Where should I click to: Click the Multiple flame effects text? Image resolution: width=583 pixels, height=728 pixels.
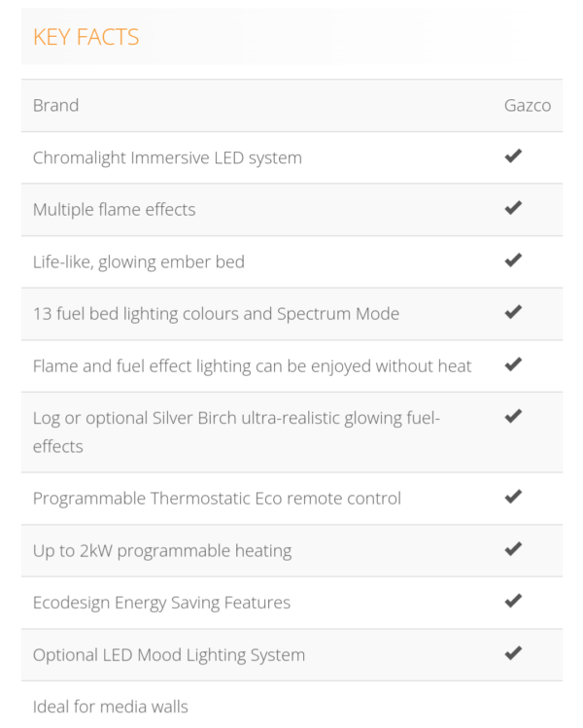[115, 210]
